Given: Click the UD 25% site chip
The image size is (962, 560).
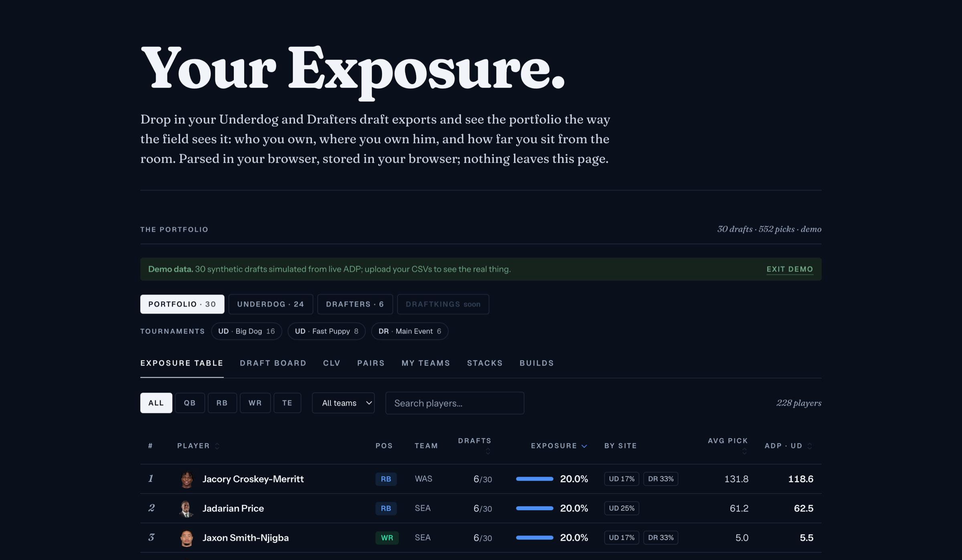Looking at the screenshot, I should click(x=622, y=508).
